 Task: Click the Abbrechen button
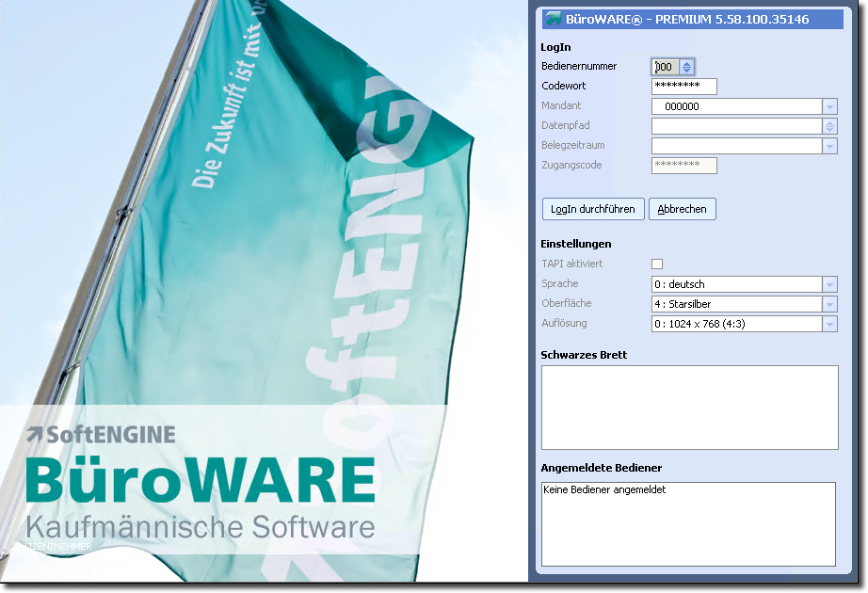tap(682, 209)
